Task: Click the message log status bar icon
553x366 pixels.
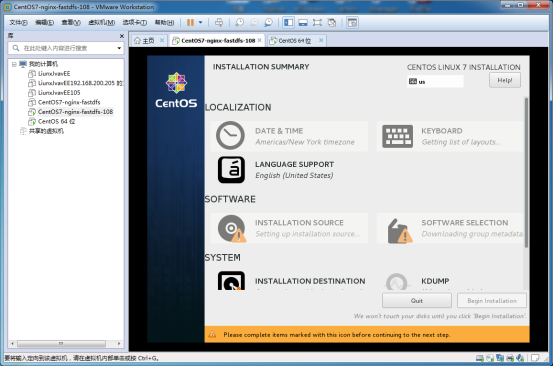Action: point(535,358)
